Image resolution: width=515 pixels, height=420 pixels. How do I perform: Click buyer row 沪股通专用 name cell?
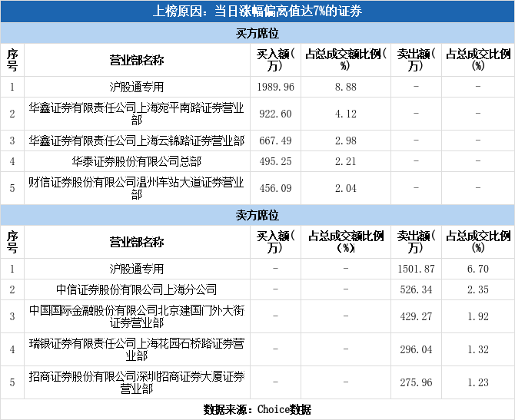tap(137, 87)
